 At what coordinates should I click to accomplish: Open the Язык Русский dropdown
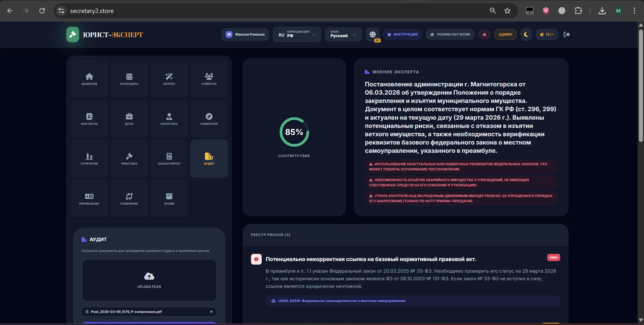click(x=343, y=34)
